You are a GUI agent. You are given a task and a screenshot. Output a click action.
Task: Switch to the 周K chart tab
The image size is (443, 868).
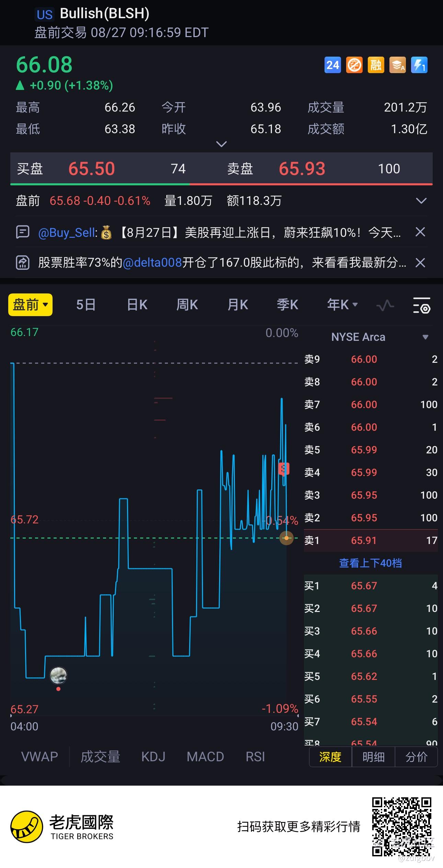(187, 304)
